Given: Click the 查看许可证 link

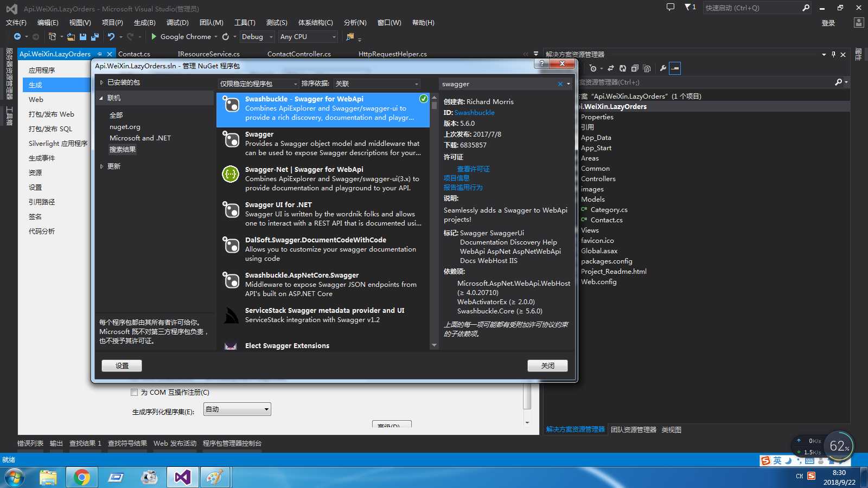Looking at the screenshot, I should (x=473, y=169).
